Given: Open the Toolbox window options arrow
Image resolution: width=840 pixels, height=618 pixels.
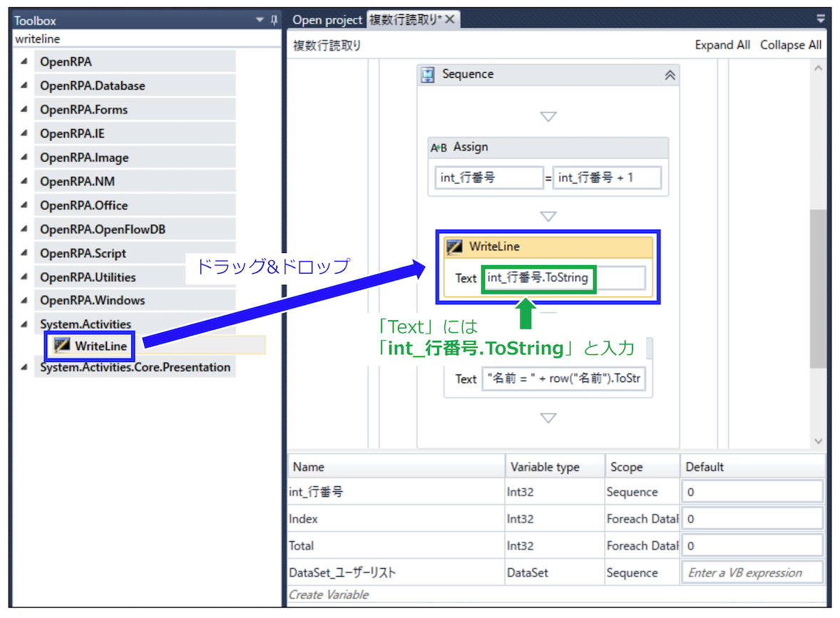Looking at the screenshot, I should coord(260,20).
